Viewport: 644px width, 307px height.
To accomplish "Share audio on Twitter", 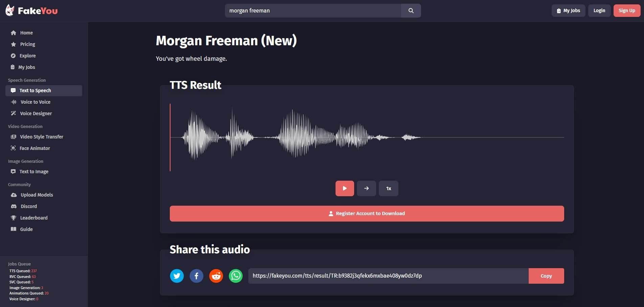I will 177,276.
